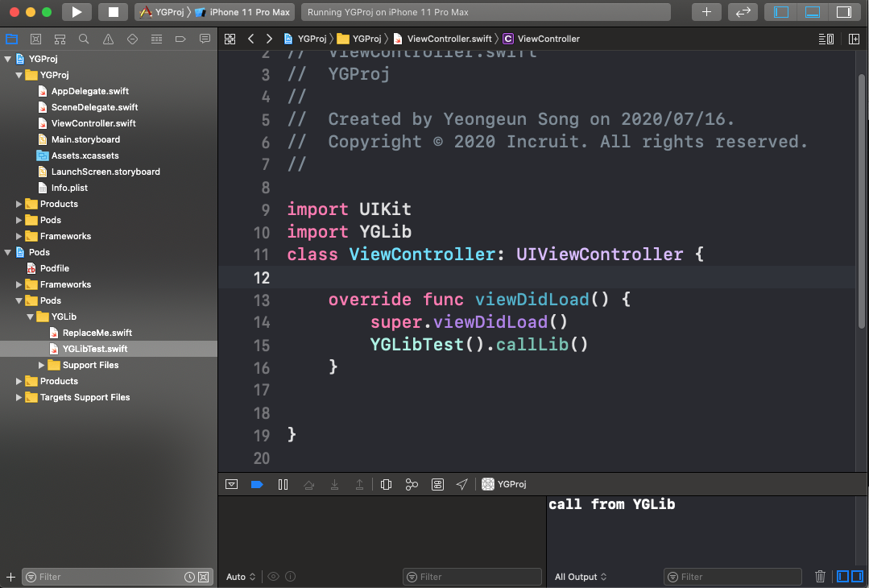Image resolution: width=869 pixels, height=588 pixels.
Task: Open editor options lines menu
Action: [826, 39]
